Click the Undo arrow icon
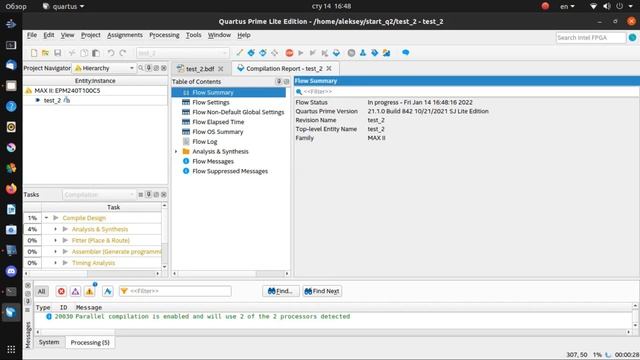Image resolution: width=640 pixels, height=360 pixels. point(111,53)
